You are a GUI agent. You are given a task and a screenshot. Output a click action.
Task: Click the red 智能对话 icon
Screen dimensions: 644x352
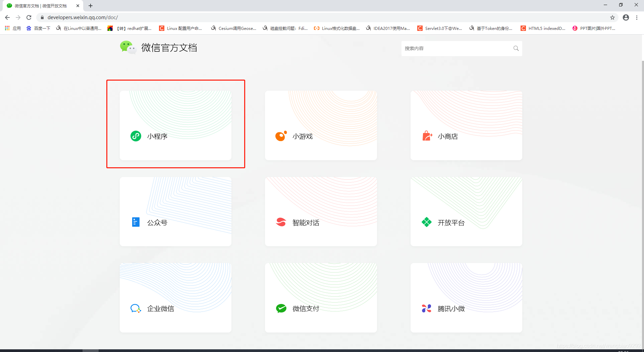point(281,222)
